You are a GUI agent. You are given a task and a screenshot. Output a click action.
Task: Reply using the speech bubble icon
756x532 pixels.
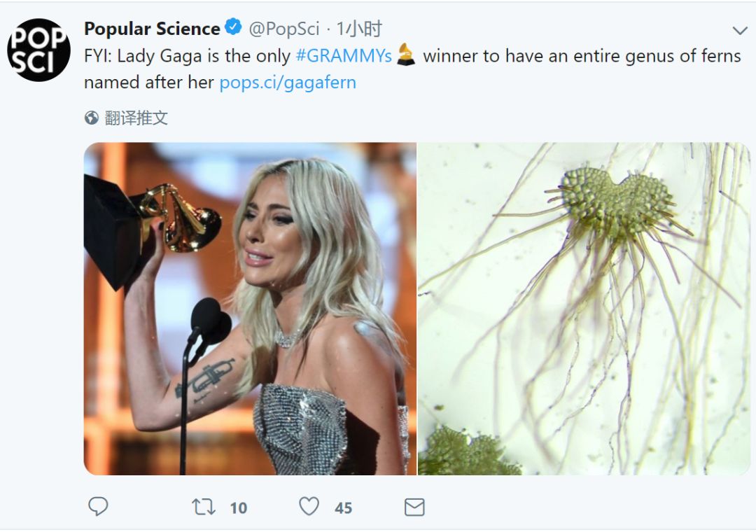tap(98, 507)
